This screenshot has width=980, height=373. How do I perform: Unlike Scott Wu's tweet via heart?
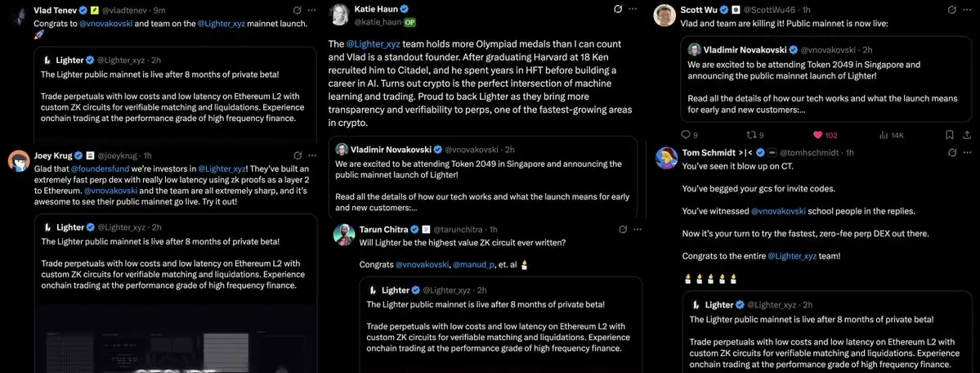click(x=818, y=135)
